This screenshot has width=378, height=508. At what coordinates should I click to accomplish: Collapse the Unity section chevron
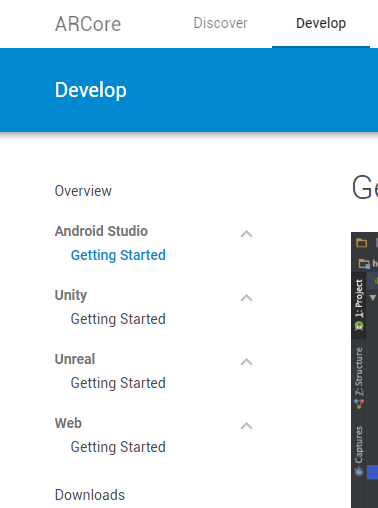246,298
